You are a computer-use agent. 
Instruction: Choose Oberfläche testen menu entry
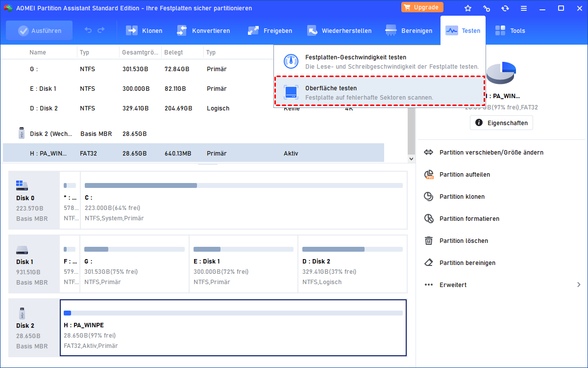pos(380,91)
